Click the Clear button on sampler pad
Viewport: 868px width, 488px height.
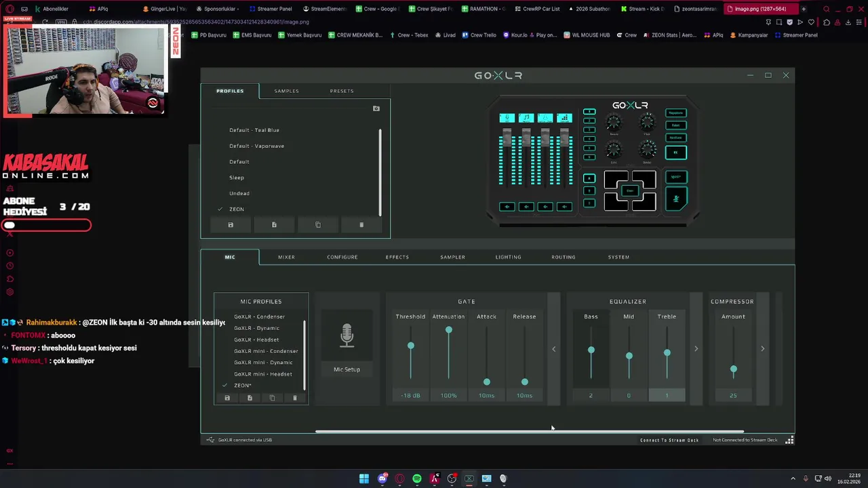pyautogui.click(x=630, y=191)
